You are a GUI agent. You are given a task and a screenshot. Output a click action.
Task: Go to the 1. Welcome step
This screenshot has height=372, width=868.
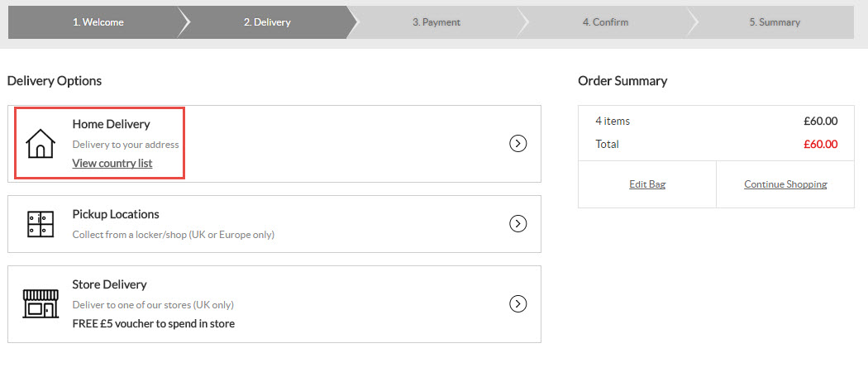(98, 22)
